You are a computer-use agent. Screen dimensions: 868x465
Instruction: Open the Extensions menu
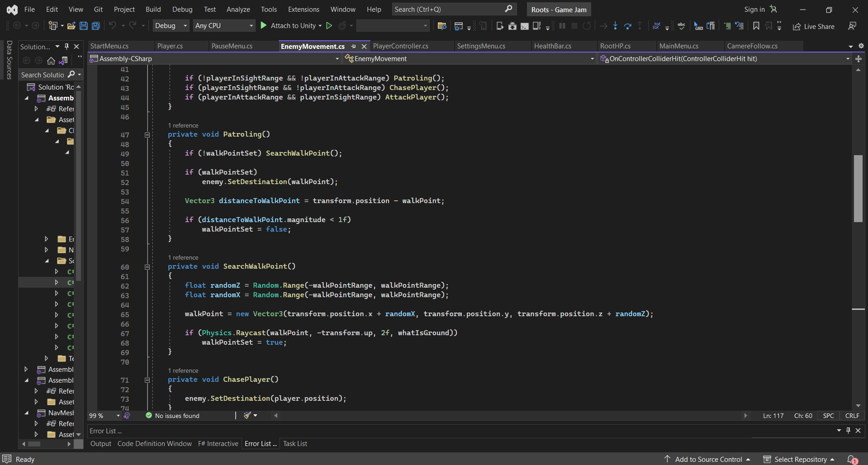click(304, 9)
